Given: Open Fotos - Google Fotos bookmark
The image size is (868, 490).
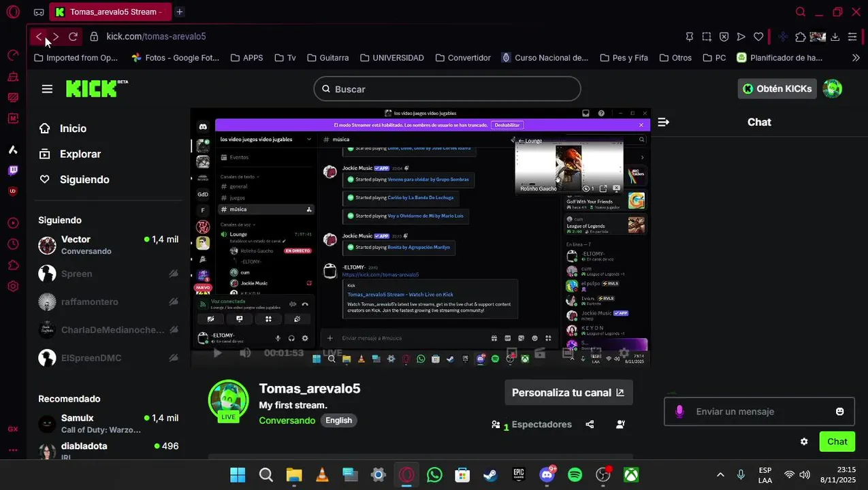Looking at the screenshot, I should pyautogui.click(x=175, y=58).
